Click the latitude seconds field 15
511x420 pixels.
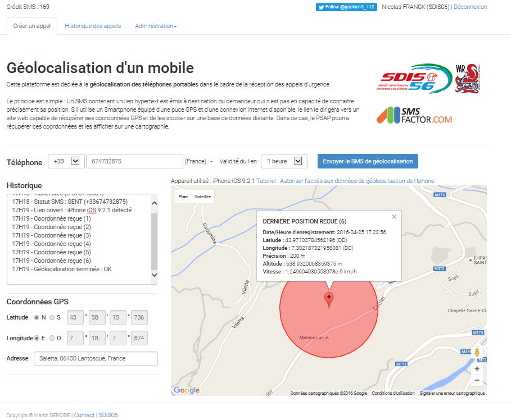[x=118, y=317]
